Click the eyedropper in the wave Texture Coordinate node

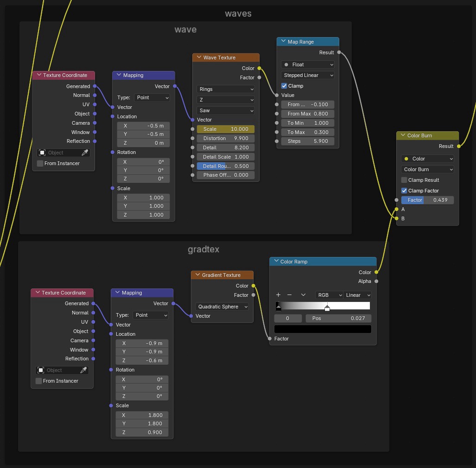click(85, 153)
